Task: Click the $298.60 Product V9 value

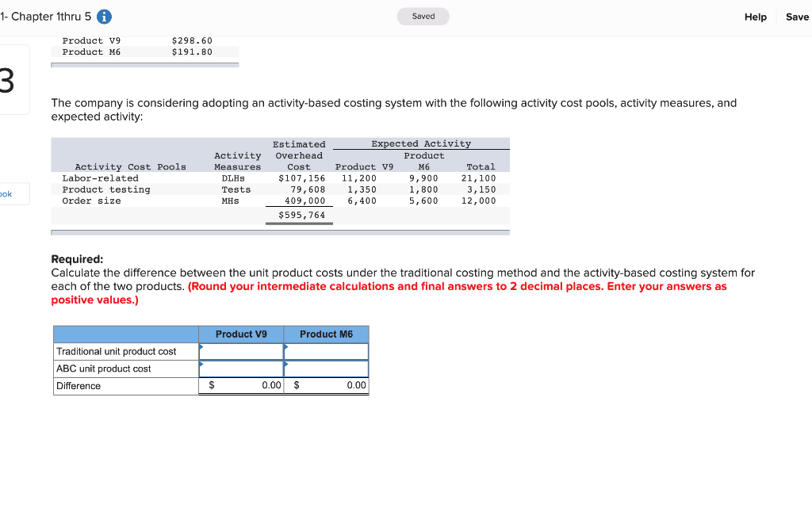Action: pos(192,41)
